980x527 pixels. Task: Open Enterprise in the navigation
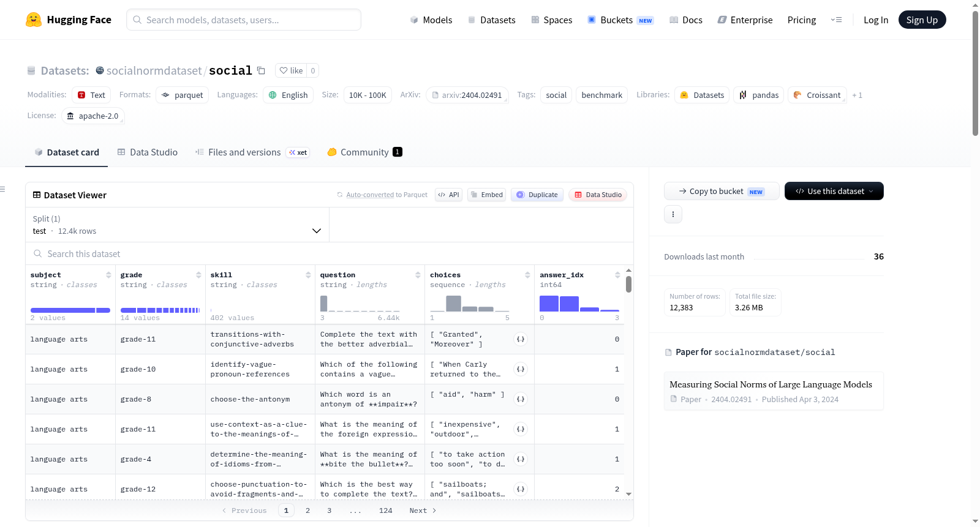[745, 20]
